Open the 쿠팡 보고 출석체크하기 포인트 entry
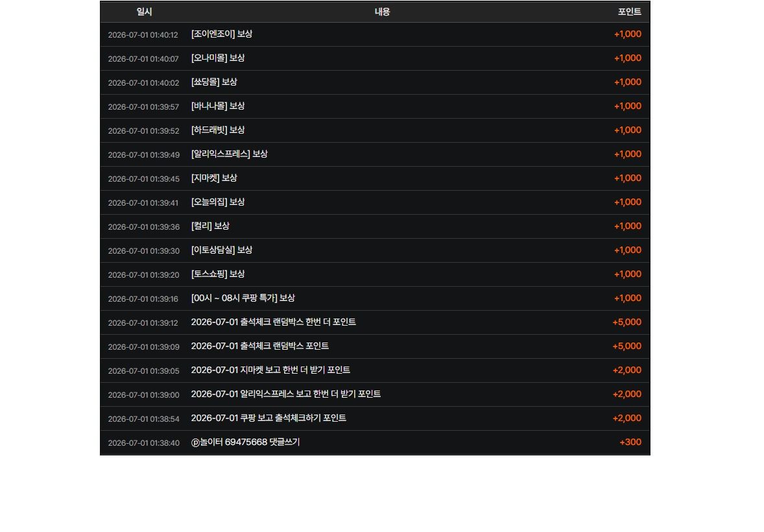 point(269,418)
